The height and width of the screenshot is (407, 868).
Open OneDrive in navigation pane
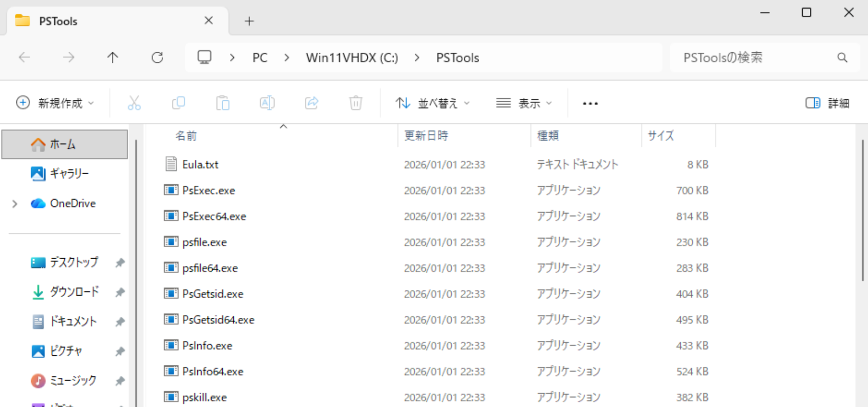pyautogui.click(x=64, y=203)
